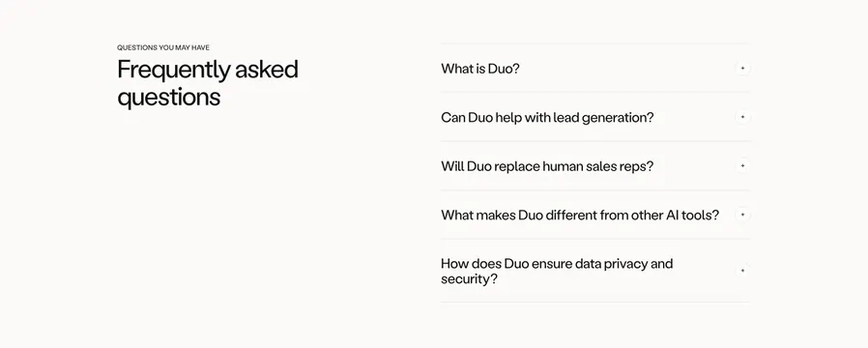This screenshot has width=868, height=348.
Task: Tap the plus icon beside other AI tools question
Action: point(742,215)
